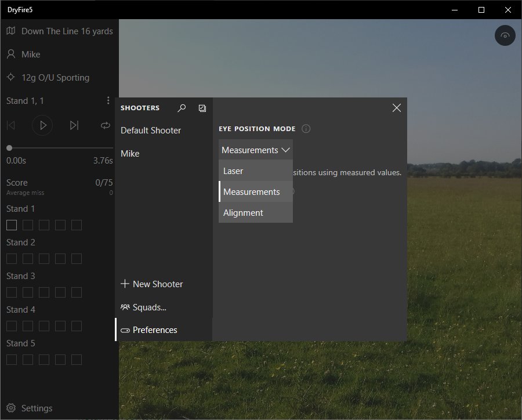Open the Stand 1, 1 three-dot menu
Image resolution: width=522 pixels, height=420 pixels.
coord(108,101)
